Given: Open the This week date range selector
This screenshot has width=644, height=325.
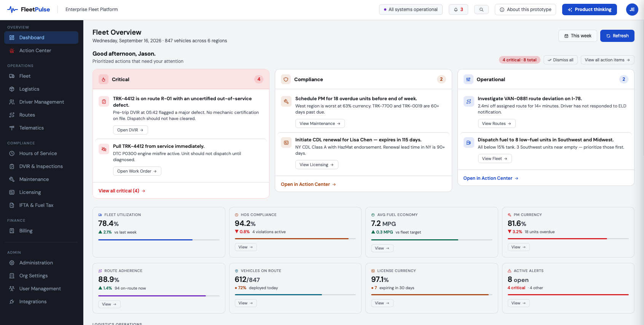Looking at the screenshot, I should tap(578, 36).
